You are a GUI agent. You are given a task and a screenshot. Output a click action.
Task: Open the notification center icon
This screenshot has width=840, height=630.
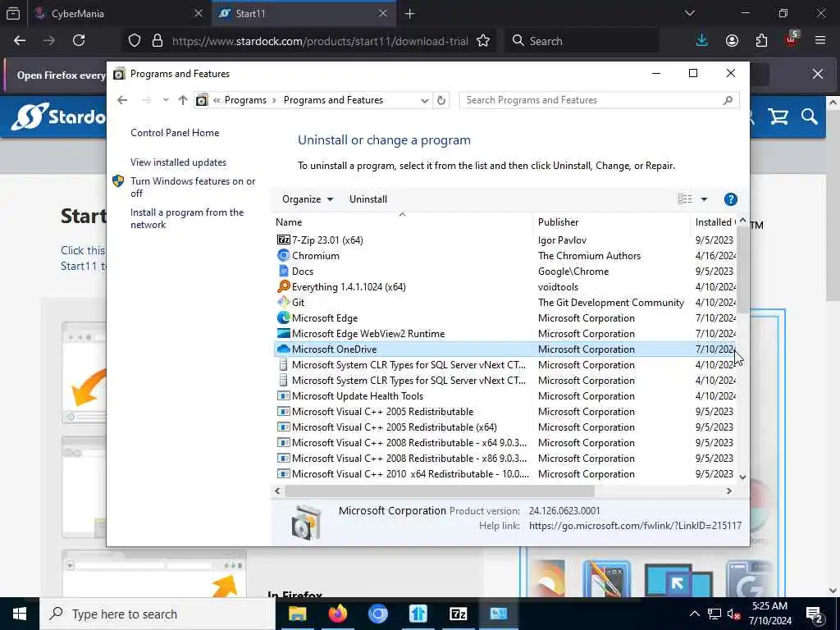[815, 614]
